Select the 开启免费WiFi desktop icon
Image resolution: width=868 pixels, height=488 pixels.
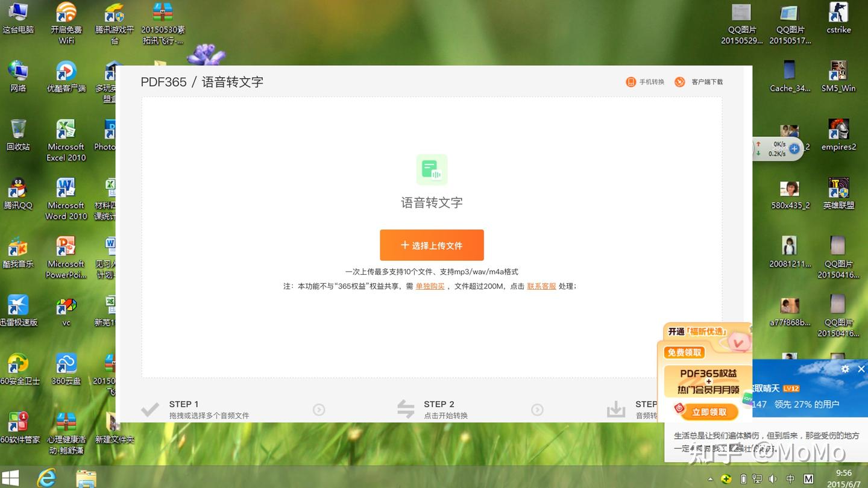(66, 23)
